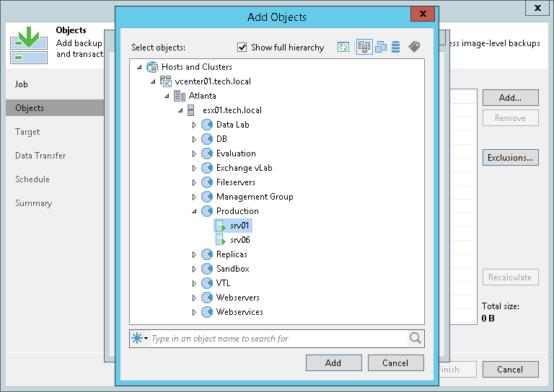Click the Exchange vLab pool icon

(207, 168)
